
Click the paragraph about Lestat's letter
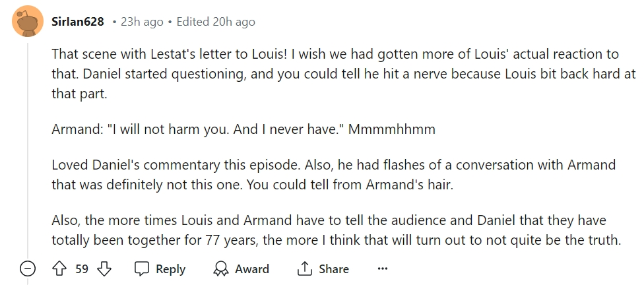point(330,73)
